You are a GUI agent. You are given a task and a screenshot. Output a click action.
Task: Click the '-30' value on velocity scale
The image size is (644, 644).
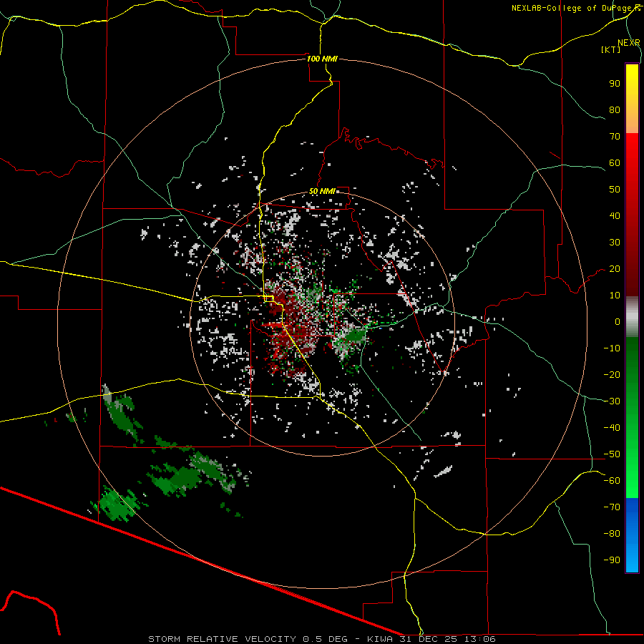[612, 401]
